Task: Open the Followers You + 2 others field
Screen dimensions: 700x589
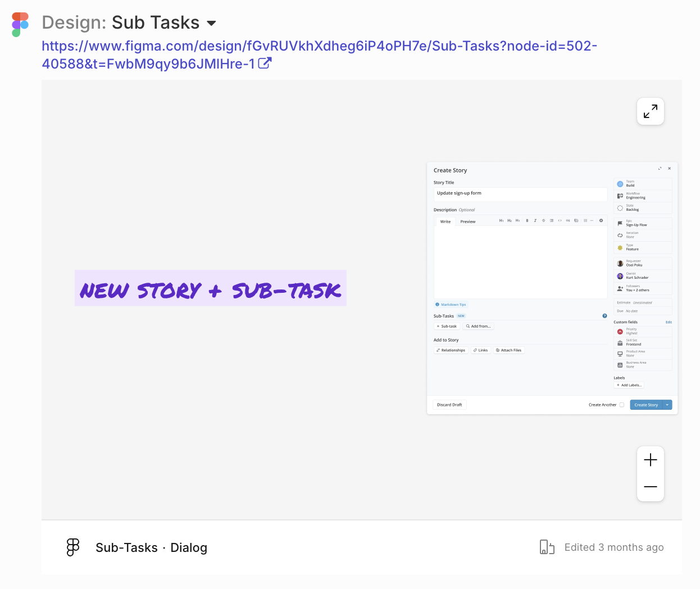Action: coord(643,288)
